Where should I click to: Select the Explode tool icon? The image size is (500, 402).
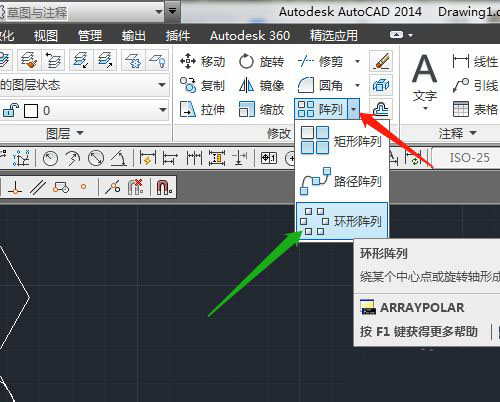click(381, 85)
